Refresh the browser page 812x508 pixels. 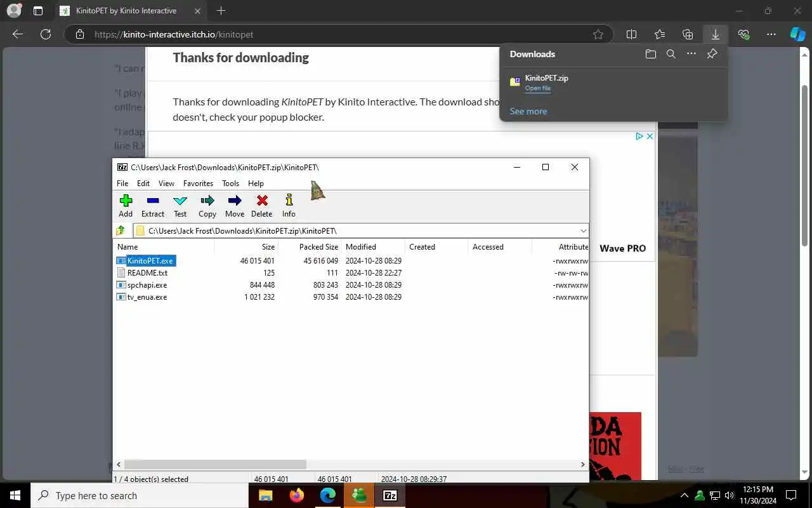tap(46, 34)
